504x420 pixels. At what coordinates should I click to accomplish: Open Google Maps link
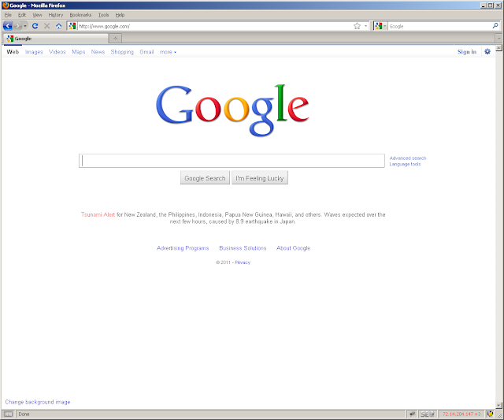tap(79, 52)
